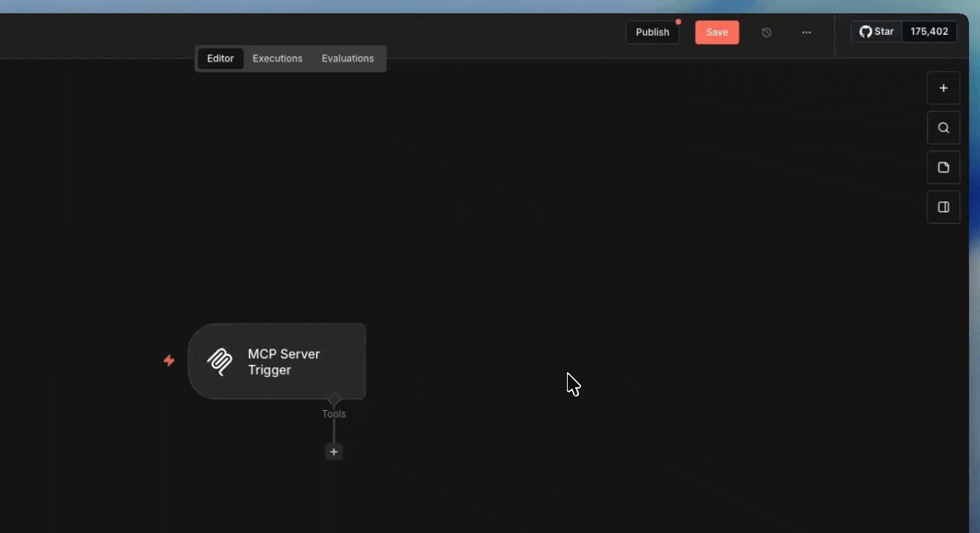
Task: Save the workflow
Action: (x=716, y=33)
